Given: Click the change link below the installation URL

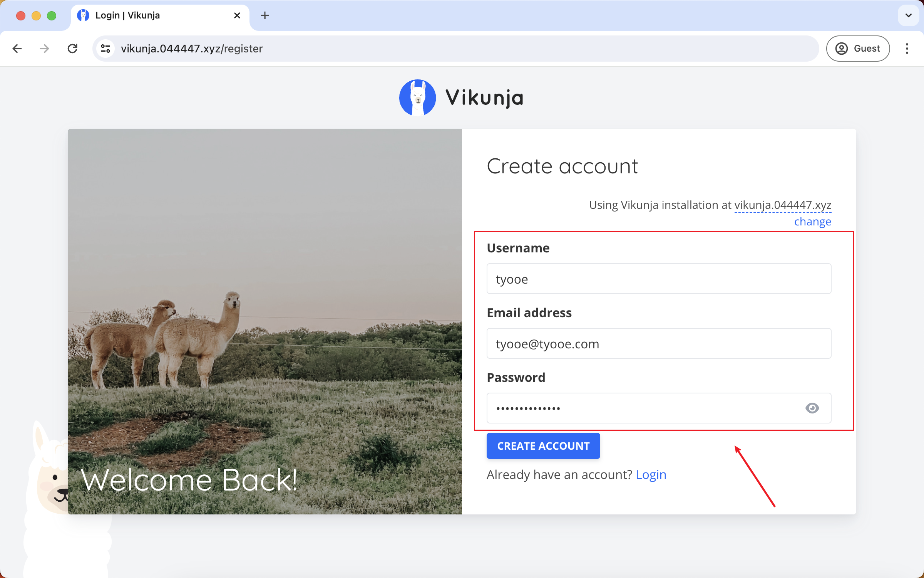Looking at the screenshot, I should 812,221.
